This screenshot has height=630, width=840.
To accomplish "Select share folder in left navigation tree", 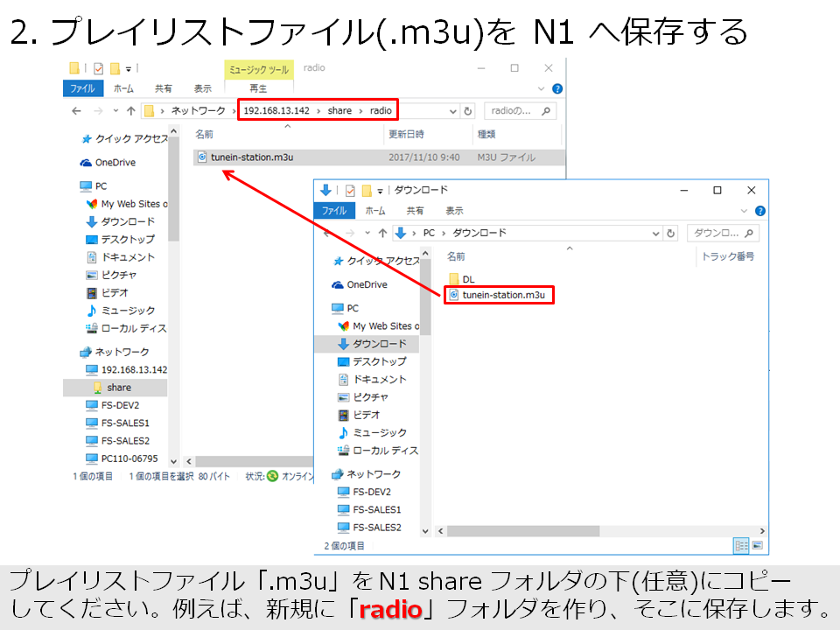I will pos(118,388).
